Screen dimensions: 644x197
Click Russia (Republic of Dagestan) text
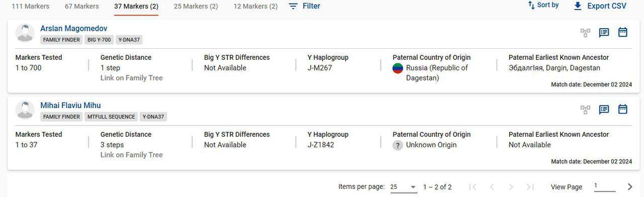pos(437,73)
